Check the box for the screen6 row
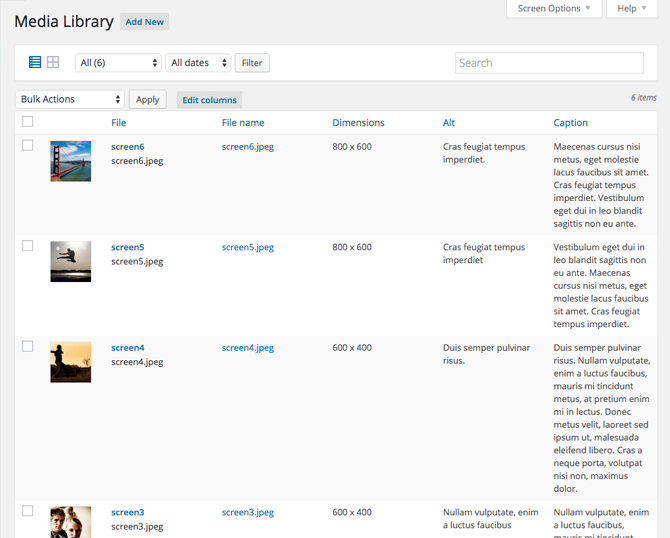This screenshot has height=538, width=670. point(27,145)
